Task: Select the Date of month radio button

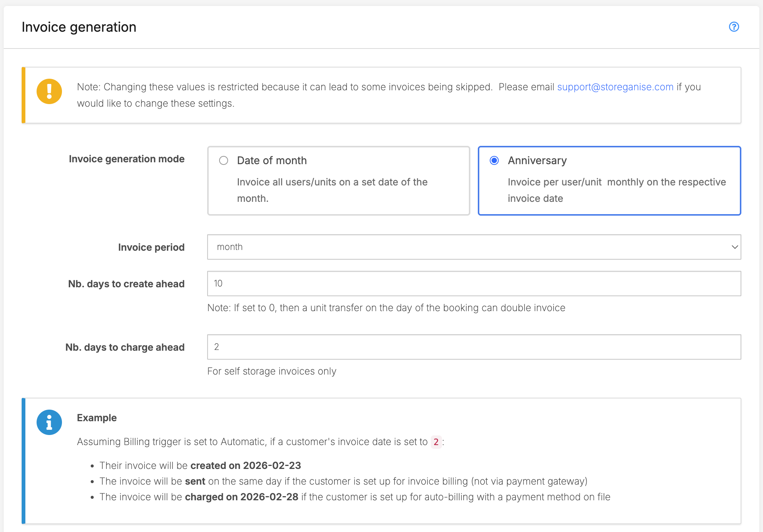Action: [224, 160]
